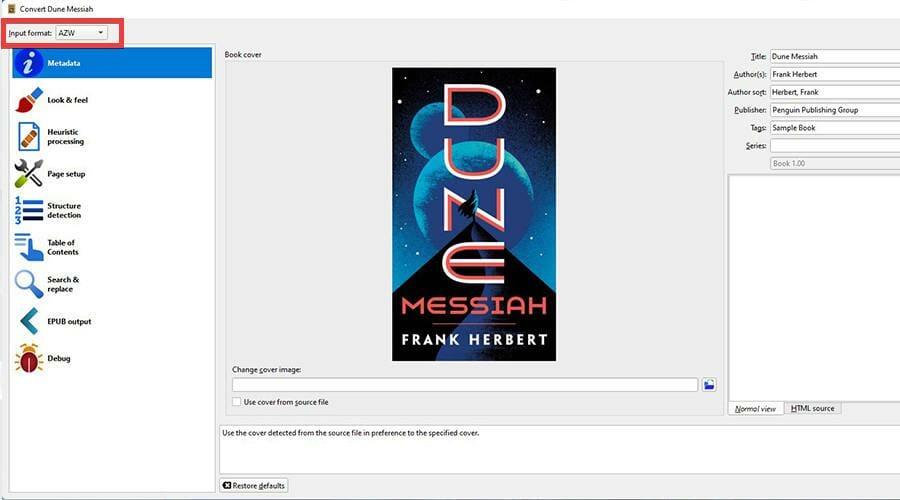900x500 pixels.
Task: Open the Input format AZW dropdown
Action: point(82,33)
